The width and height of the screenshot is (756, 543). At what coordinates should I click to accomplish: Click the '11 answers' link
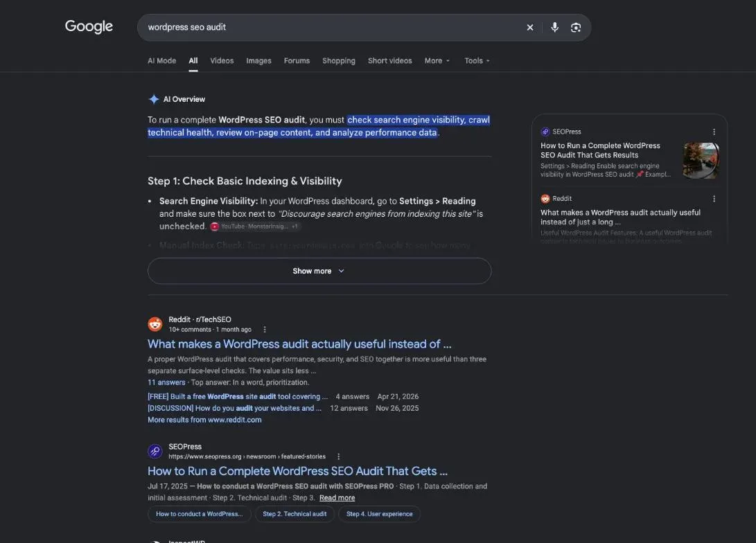point(166,382)
